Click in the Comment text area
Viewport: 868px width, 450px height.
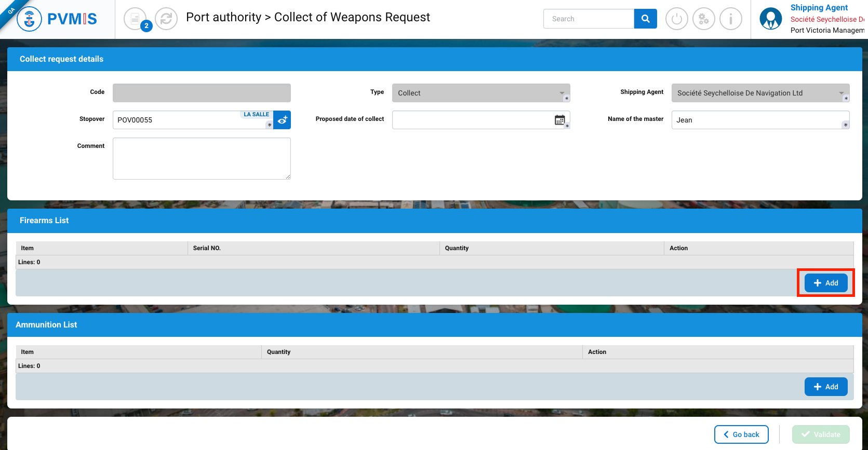point(202,158)
